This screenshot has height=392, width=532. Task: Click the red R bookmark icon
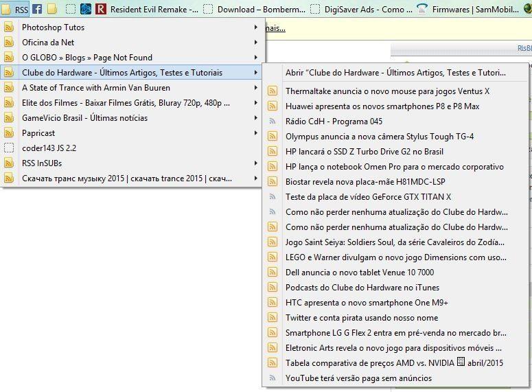101,9
